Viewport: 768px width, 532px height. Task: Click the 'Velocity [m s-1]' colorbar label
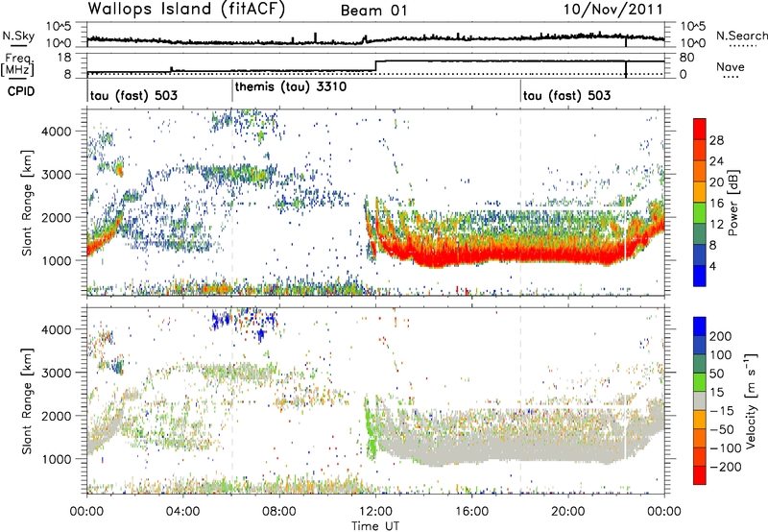pos(751,400)
